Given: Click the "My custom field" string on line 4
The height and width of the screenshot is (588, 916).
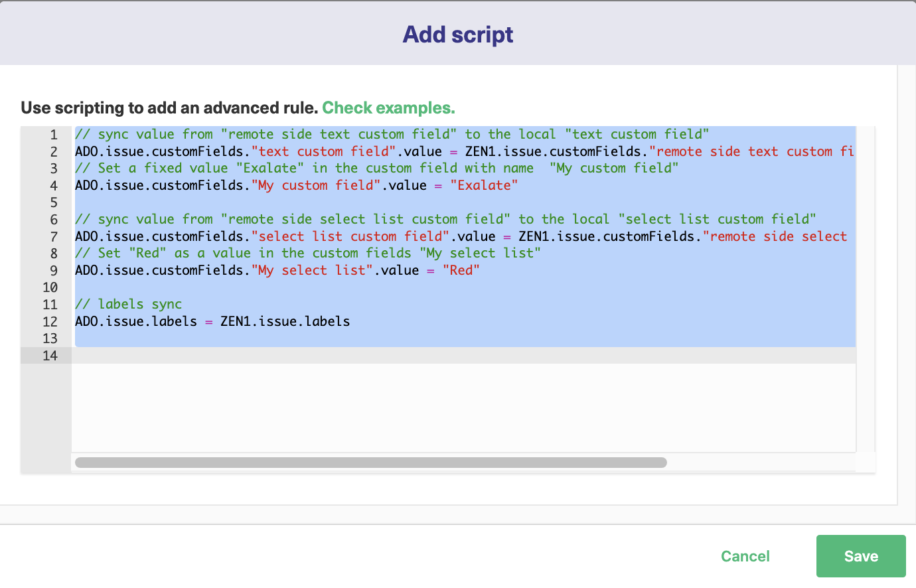Looking at the screenshot, I should click(x=316, y=185).
